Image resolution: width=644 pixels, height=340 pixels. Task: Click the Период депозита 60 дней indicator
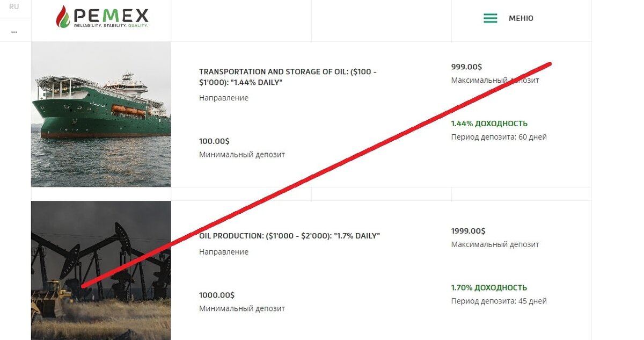point(499,137)
